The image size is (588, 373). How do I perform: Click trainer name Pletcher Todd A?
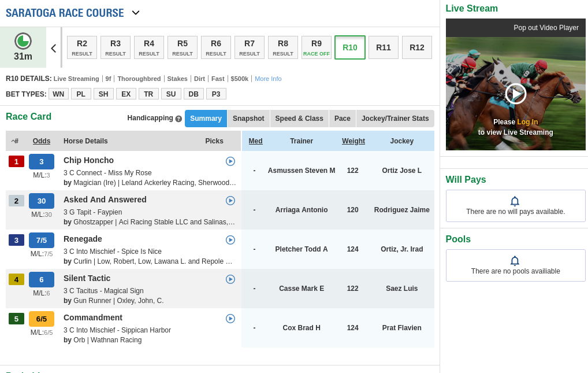coord(302,249)
